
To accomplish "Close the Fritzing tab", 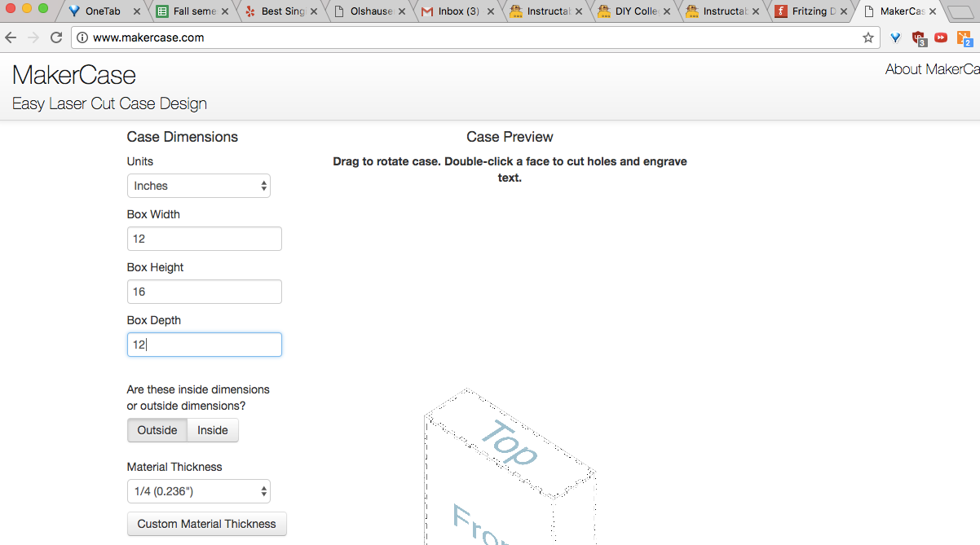I will 844,11.
